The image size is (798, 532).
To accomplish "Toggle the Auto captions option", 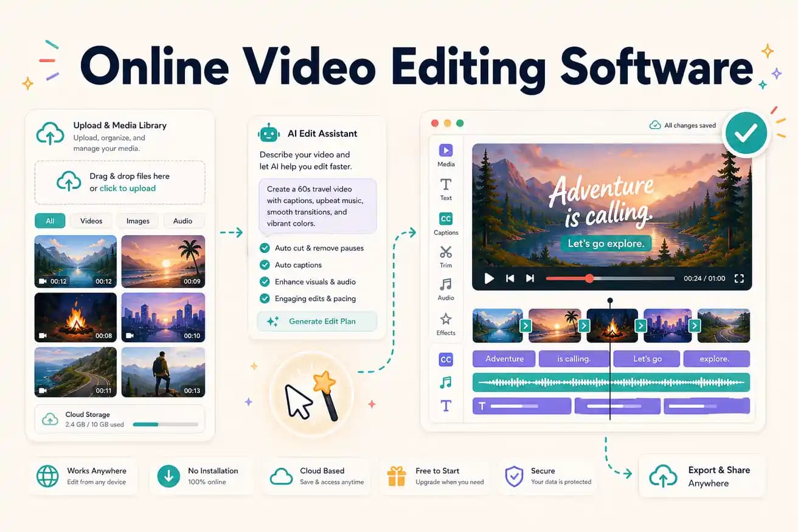I will point(264,264).
